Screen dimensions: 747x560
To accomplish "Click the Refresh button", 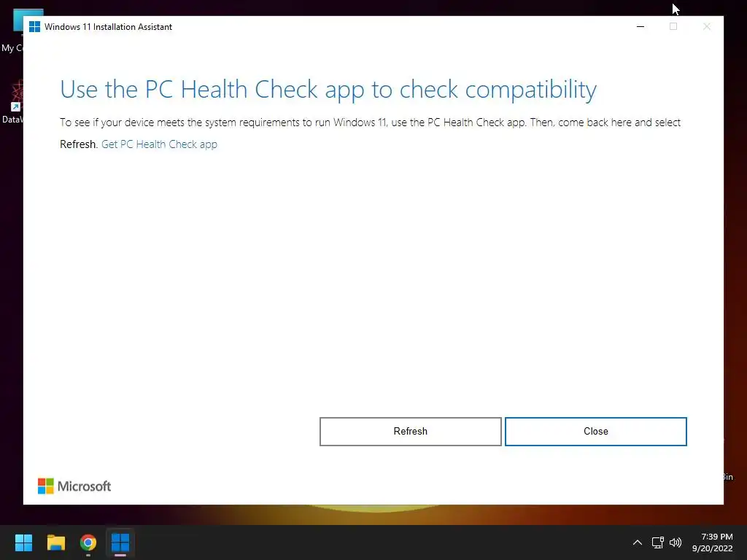I will click(x=410, y=432).
